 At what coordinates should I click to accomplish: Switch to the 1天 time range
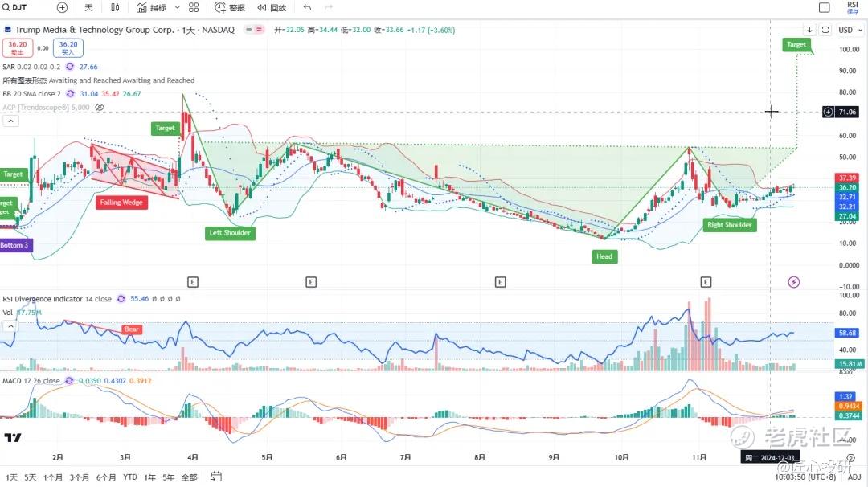click(11, 477)
